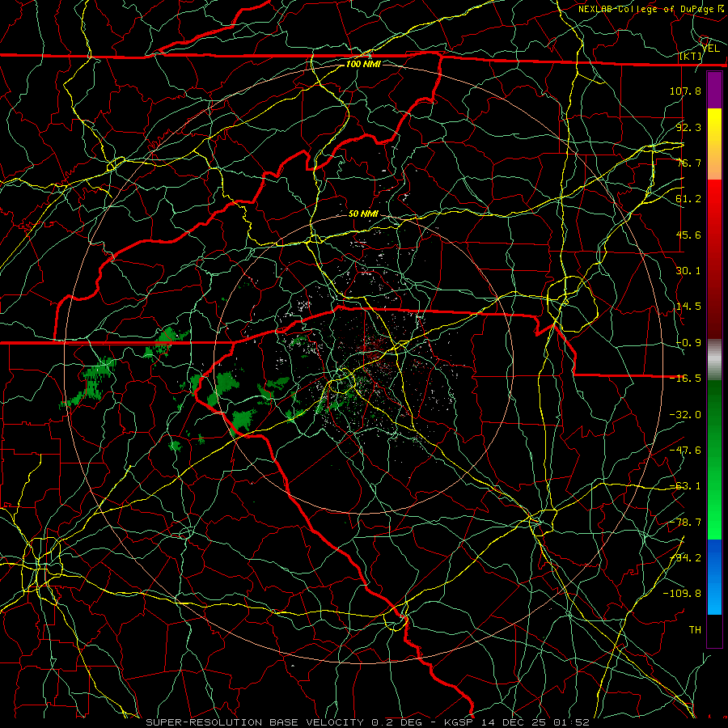This screenshot has height=728, width=728.
Task: Click the KGSP station identifier
Action: click(458, 722)
